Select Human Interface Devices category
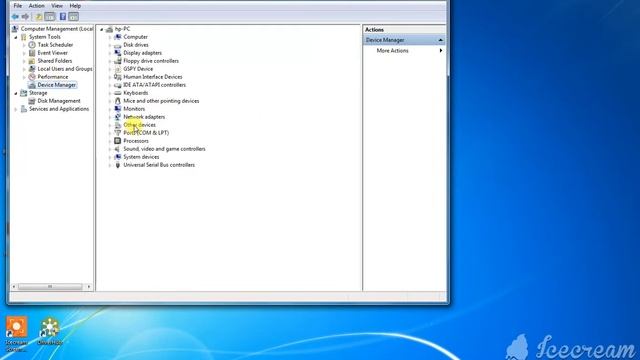 (153, 77)
